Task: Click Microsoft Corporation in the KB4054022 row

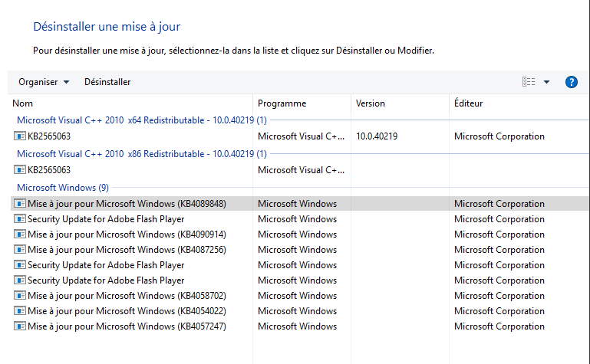Action: (499, 311)
